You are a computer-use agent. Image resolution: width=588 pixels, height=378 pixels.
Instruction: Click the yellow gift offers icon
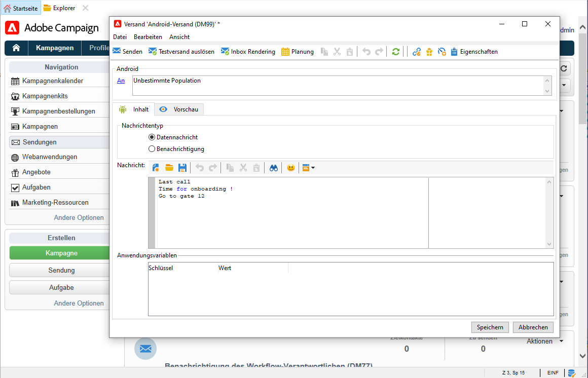429,52
